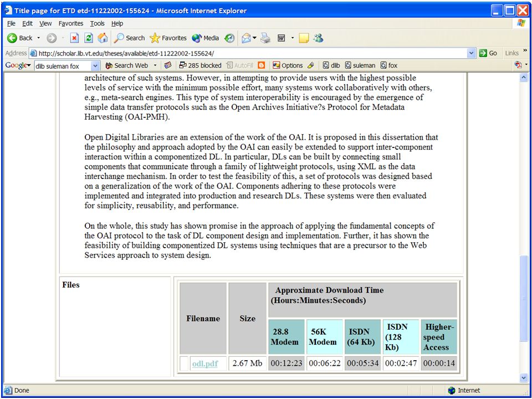Open the Google toolbar logo menu
This screenshot has height=399, width=532.
tap(18, 65)
